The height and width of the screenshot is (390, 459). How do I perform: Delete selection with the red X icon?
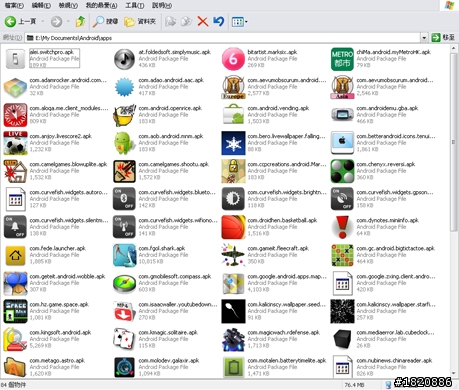[x=202, y=22]
